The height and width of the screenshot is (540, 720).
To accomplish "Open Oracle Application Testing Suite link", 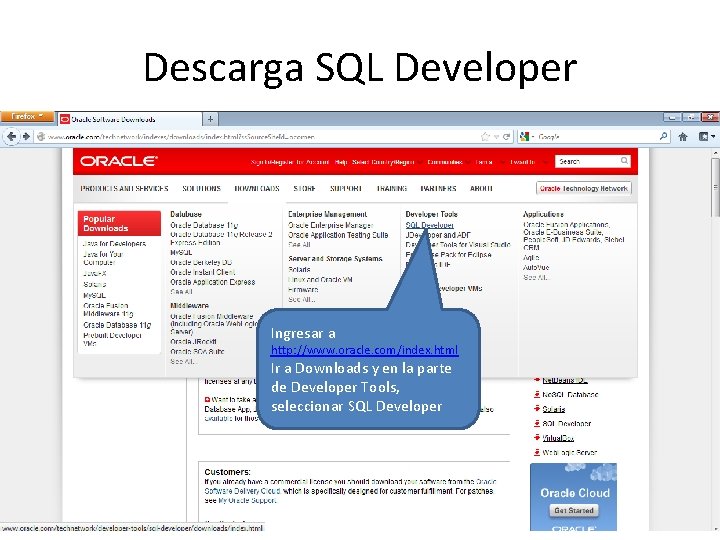I will 338,235.
